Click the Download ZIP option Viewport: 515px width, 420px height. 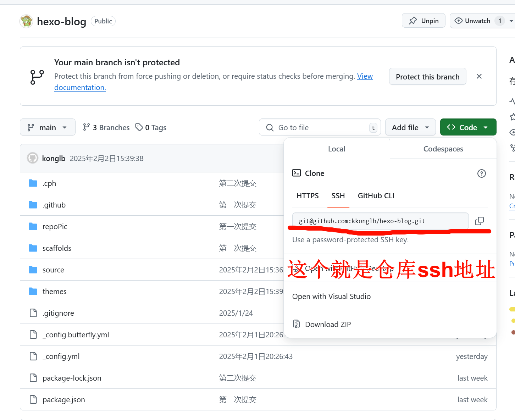pos(328,325)
